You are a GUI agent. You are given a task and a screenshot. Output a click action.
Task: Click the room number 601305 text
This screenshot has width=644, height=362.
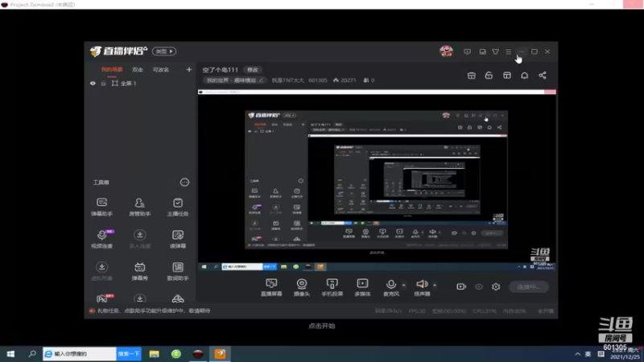[318, 80]
